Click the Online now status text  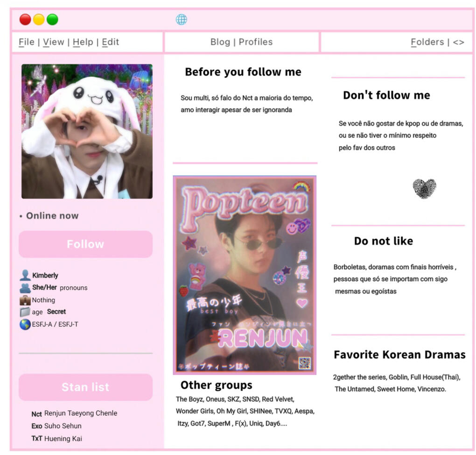click(x=52, y=216)
